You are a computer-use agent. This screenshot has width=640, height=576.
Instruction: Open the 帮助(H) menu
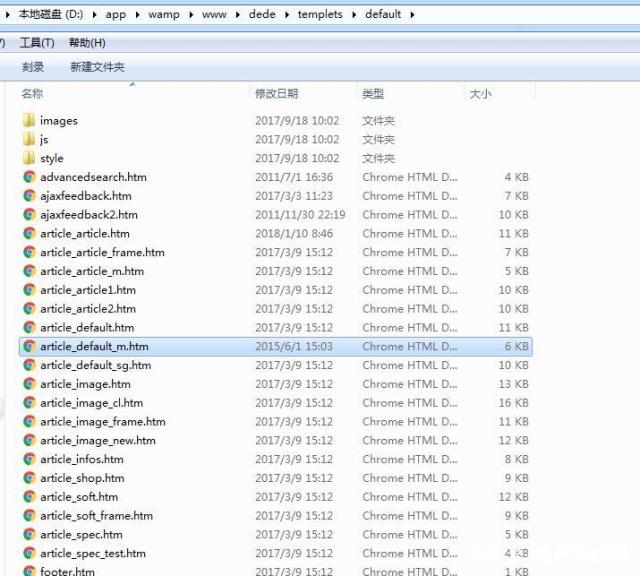(87, 42)
